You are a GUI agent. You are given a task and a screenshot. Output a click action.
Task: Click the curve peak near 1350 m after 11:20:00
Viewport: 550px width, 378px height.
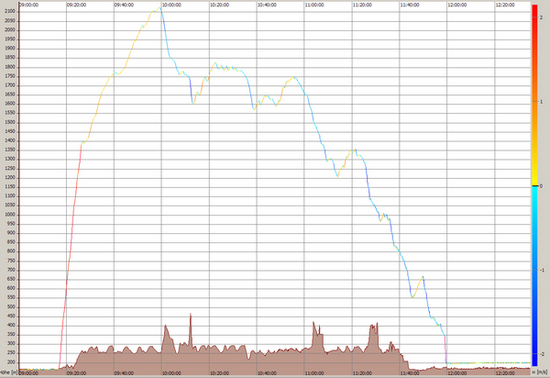[x=355, y=150]
